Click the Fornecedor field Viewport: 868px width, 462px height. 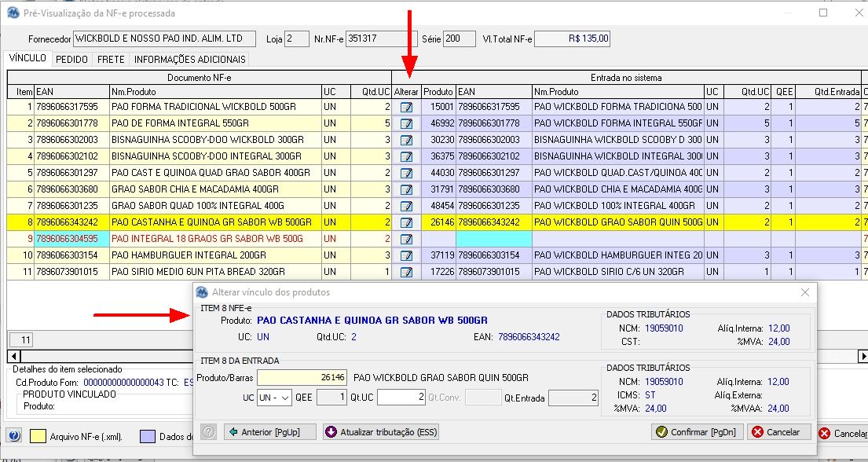[164, 38]
